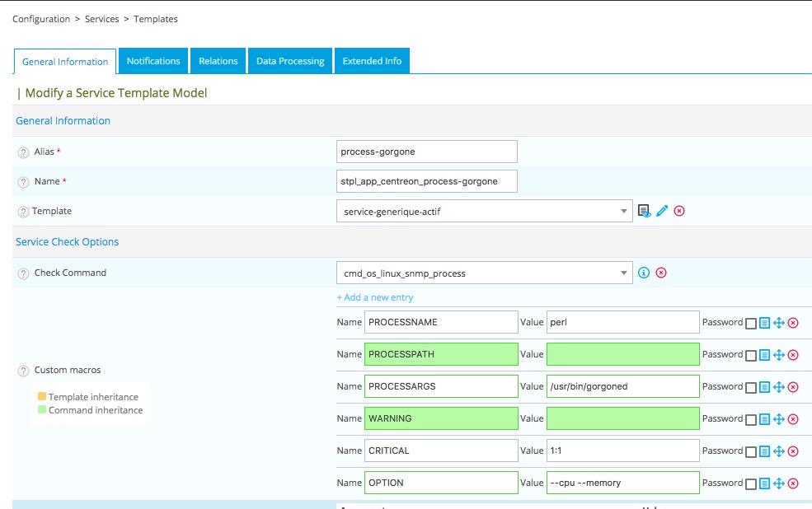This screenshot has width=812, height=509.
Task: Switch to the Notifications tab
Action: (153, 61)
